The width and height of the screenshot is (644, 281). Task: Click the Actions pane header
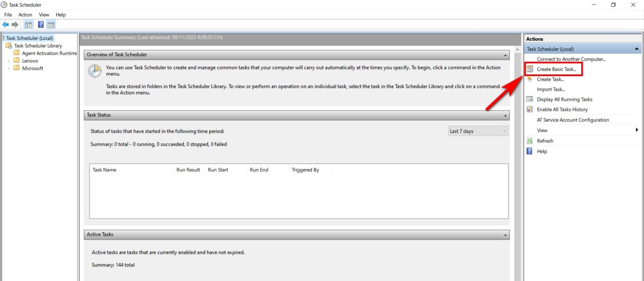(582, 39)
